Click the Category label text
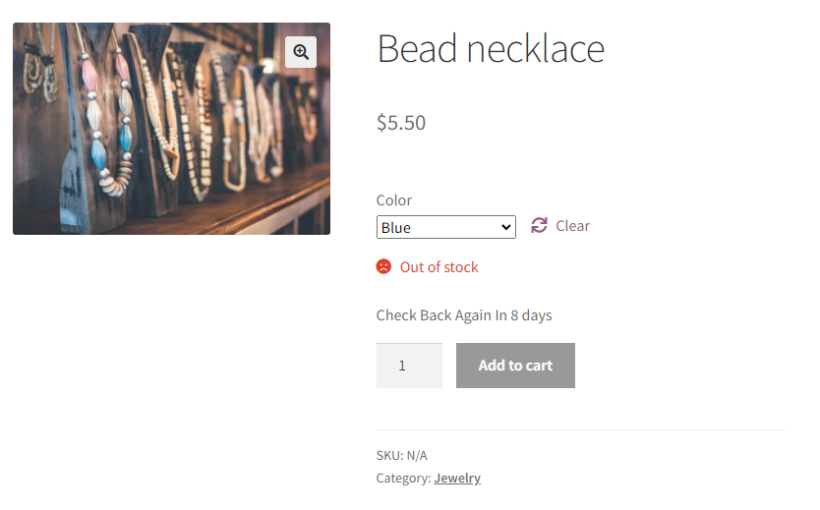 403,478
